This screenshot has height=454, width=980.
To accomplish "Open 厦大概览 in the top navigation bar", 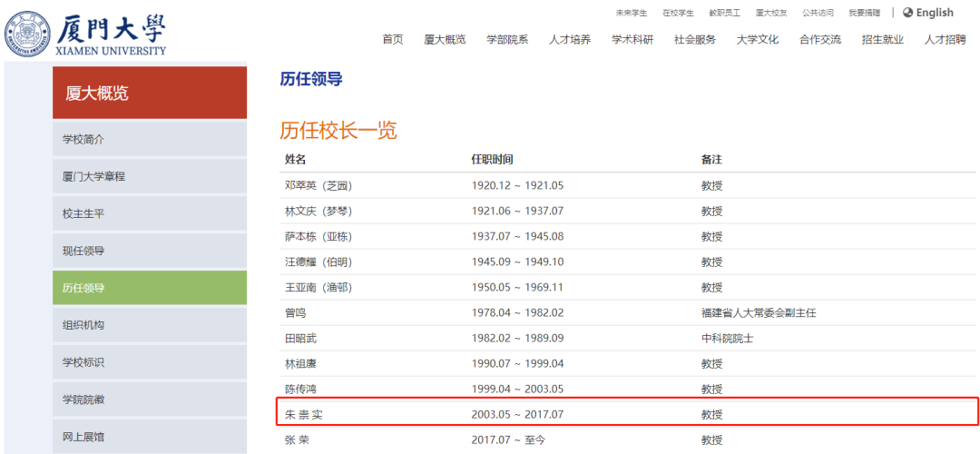I will 445,40.
